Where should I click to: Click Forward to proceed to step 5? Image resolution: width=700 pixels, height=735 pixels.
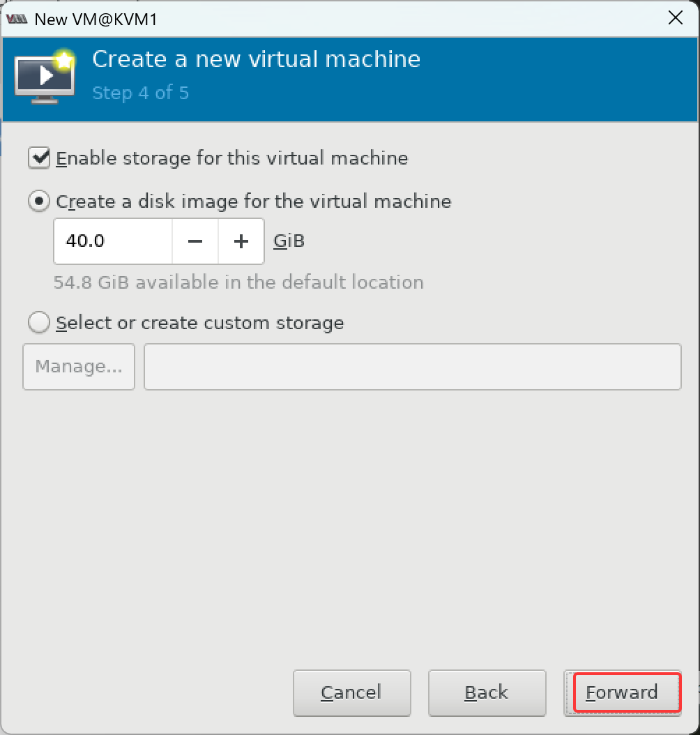pyautogui.click(x=622, y=693)
